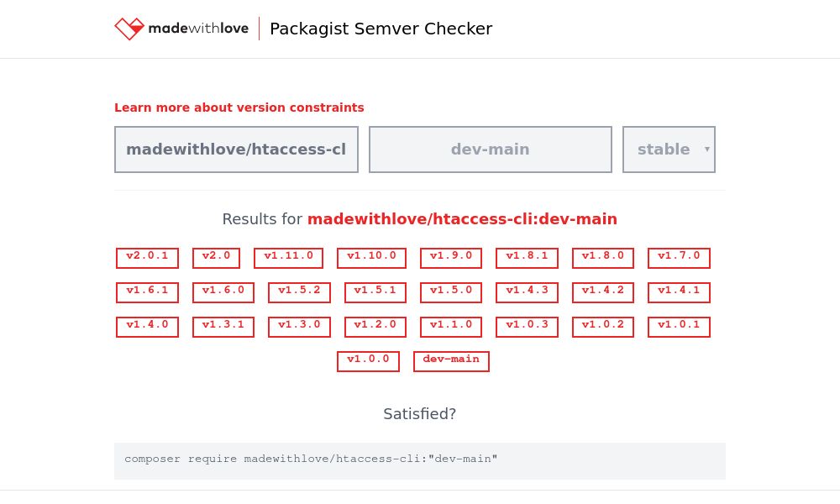Select the v1.4.3 release tag
This screenshot has height=504, width=840.
coord(527,291)
